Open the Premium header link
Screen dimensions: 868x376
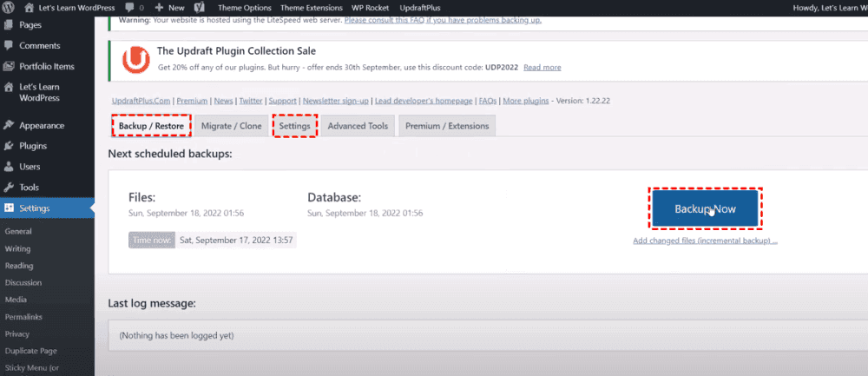tap(192, 101)
